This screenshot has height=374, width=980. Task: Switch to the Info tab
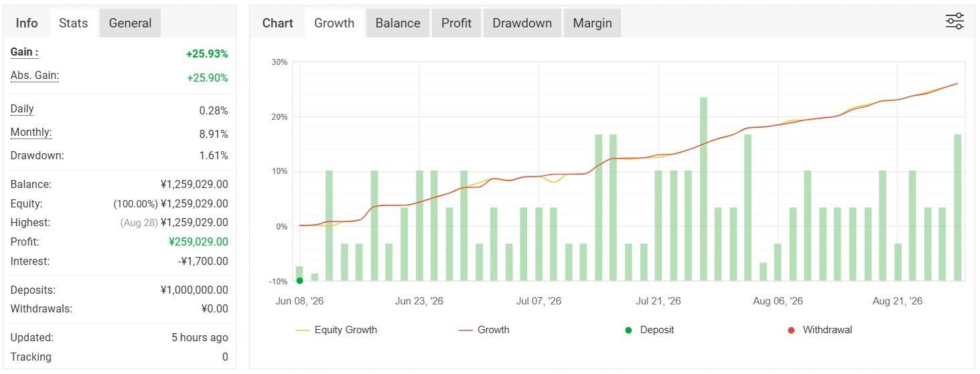[x=27, y=23]
